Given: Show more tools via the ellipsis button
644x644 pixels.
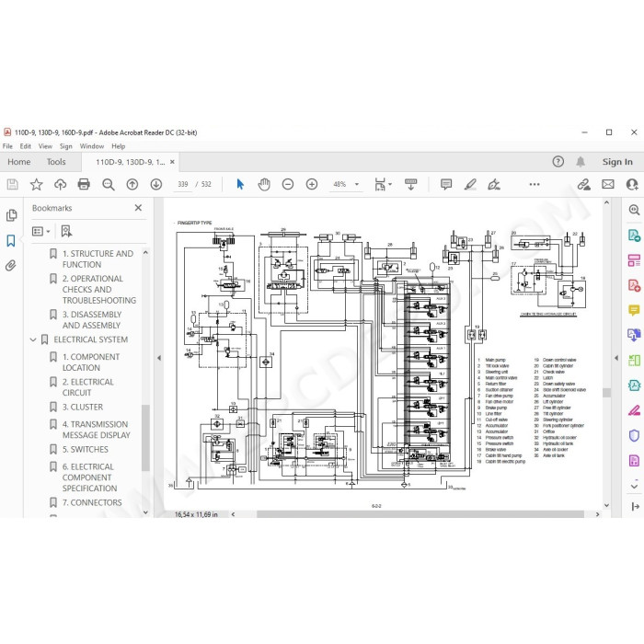Looking at the screenshot, I should click(x=535, y=184).
